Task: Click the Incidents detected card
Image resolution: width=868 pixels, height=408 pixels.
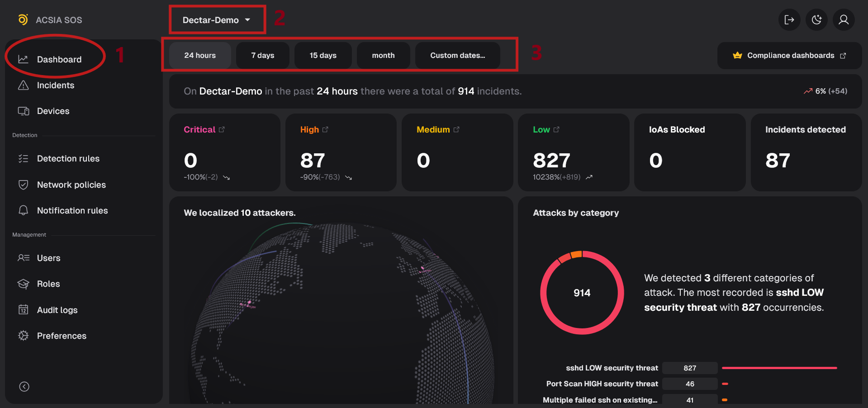Action: click(806, 152)
